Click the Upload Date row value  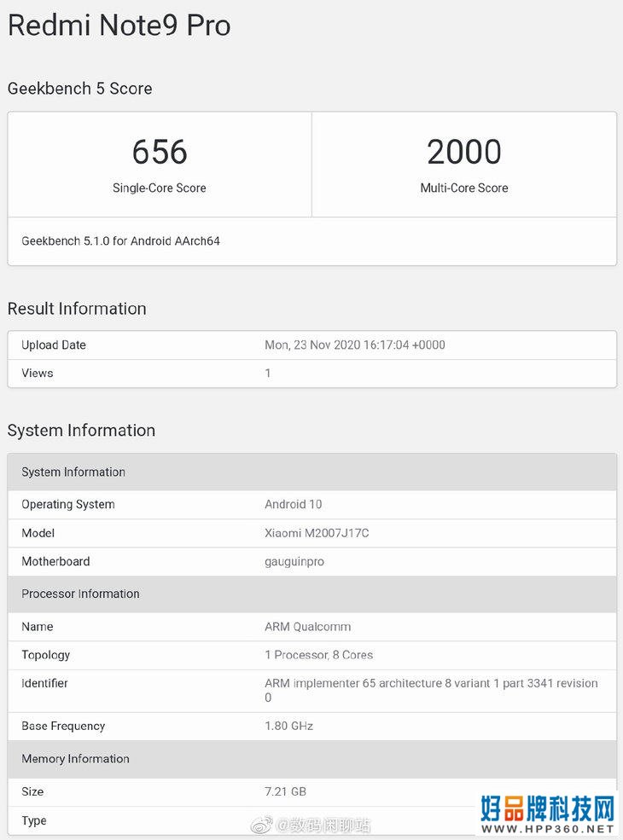pos(355,345)
